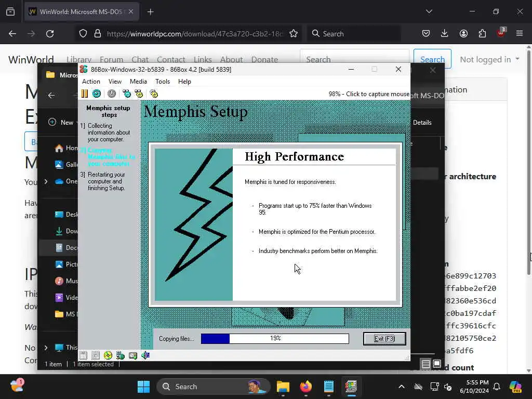
Task: Switch Explorer to large thumbnails view
Action: coord(437,364)
